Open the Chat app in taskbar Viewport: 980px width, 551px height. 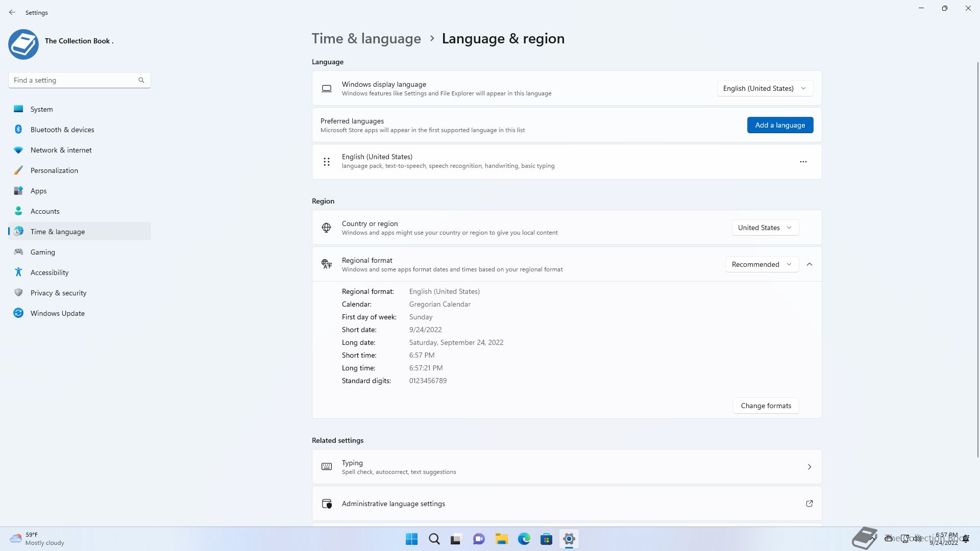pos(479,539)
